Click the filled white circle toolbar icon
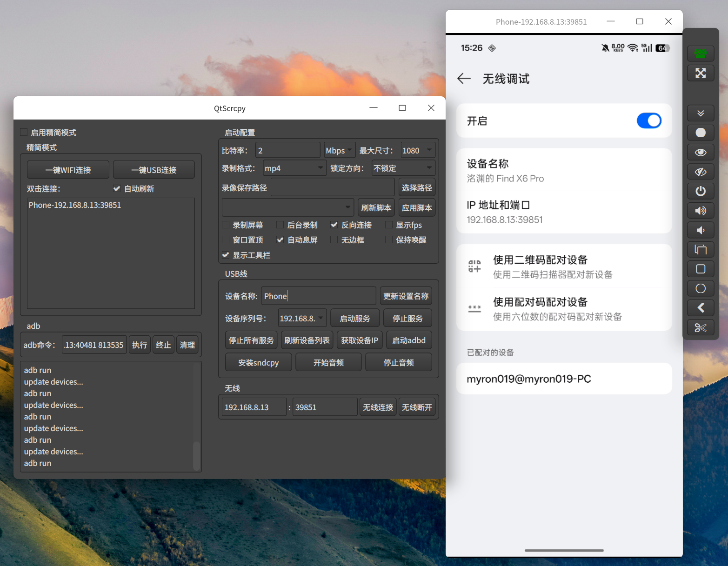728x566 pixels. click(701, 133)
